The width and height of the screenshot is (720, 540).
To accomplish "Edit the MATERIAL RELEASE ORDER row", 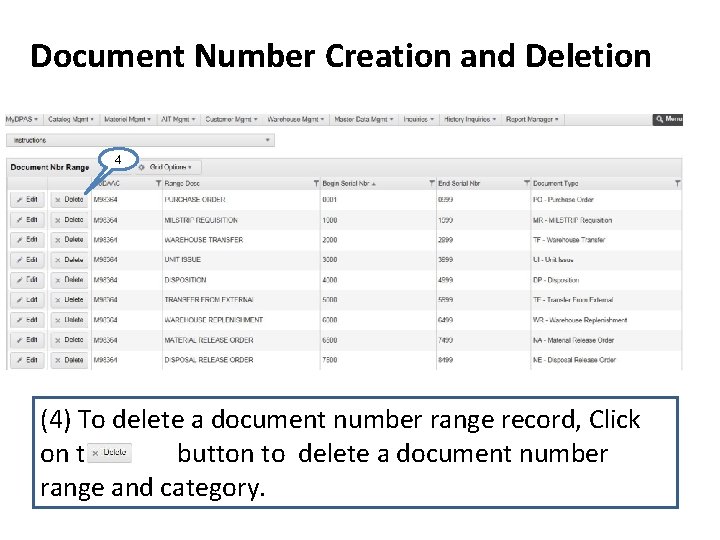I will (x=27, y=340).
